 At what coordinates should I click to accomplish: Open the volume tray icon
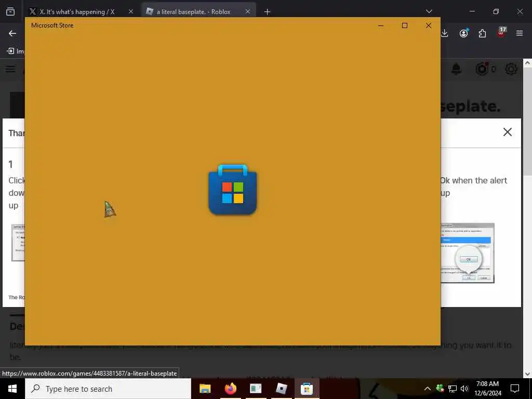(464, 389)
